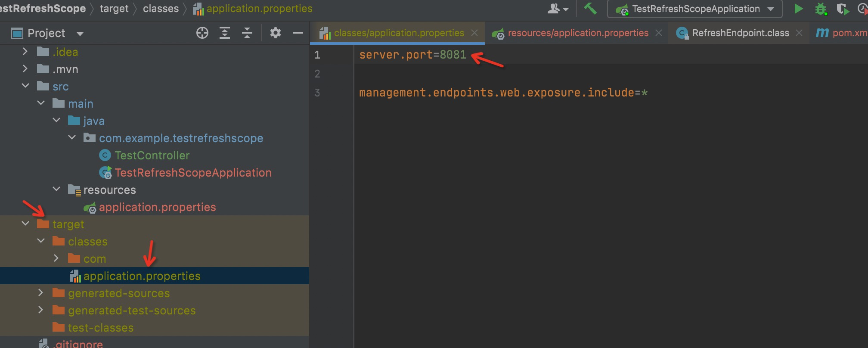Click the .idea folder name
This screenshot has width=868, height=348.
65,52
